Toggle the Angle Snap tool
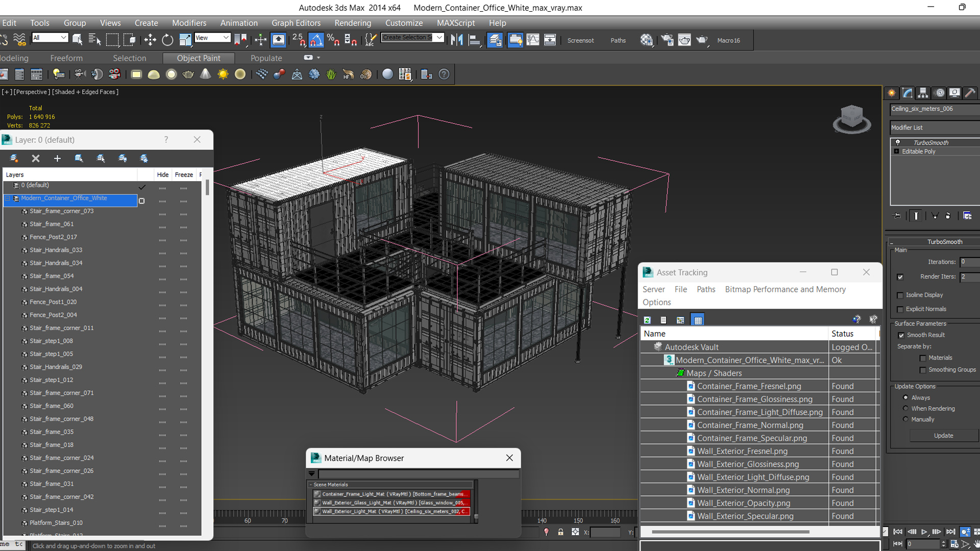Image resolution: width=980 pixels, height=551 pixels. (x=316, y=40)
